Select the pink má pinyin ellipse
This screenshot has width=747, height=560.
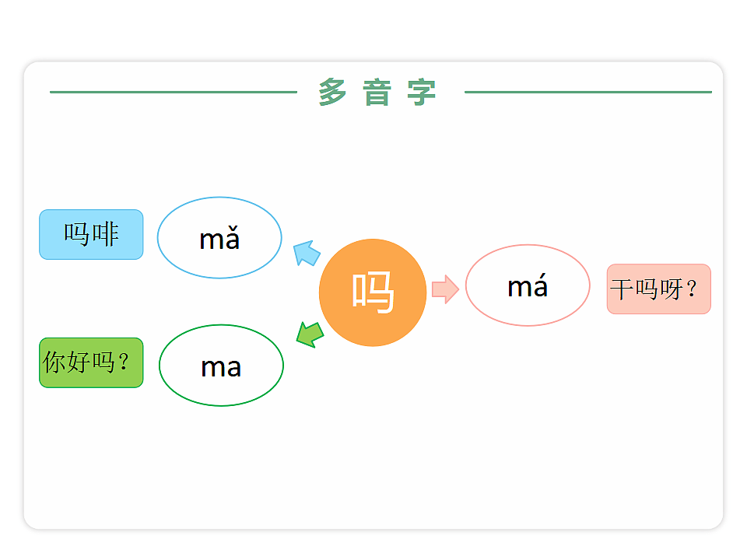pyautogui.click(x=528, y=285)
